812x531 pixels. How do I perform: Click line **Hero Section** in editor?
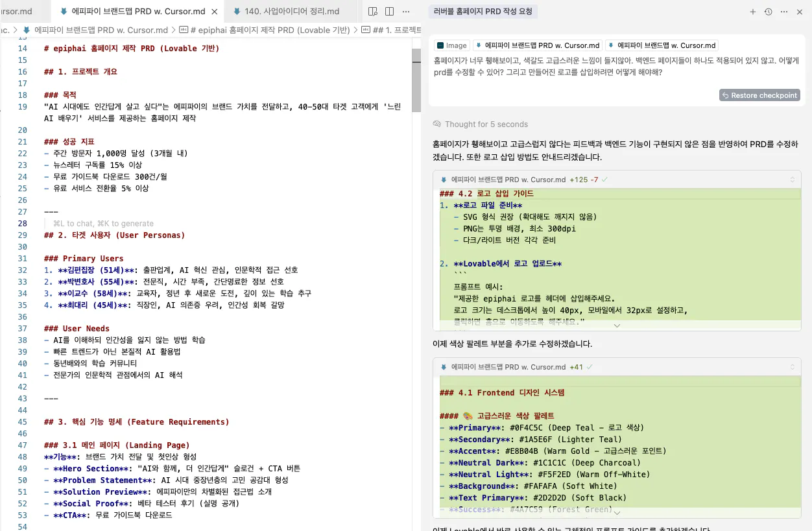coord(172,468)
